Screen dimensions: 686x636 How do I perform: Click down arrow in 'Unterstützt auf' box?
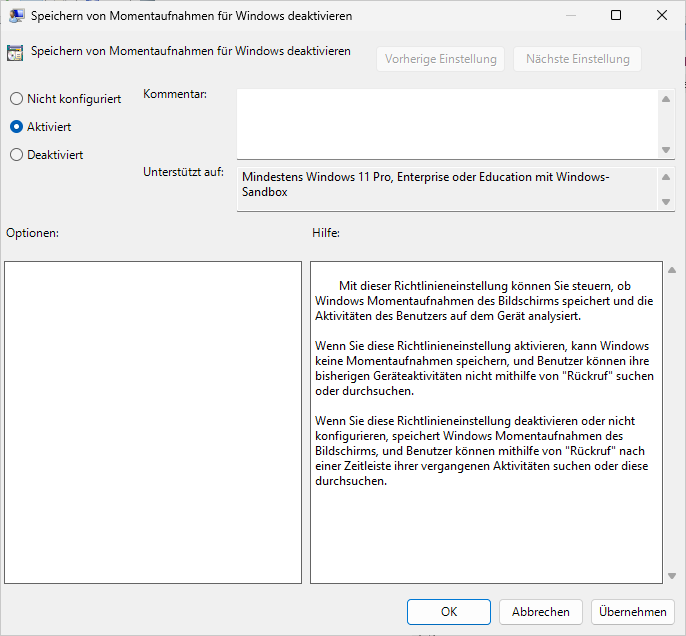coord(666,202)
